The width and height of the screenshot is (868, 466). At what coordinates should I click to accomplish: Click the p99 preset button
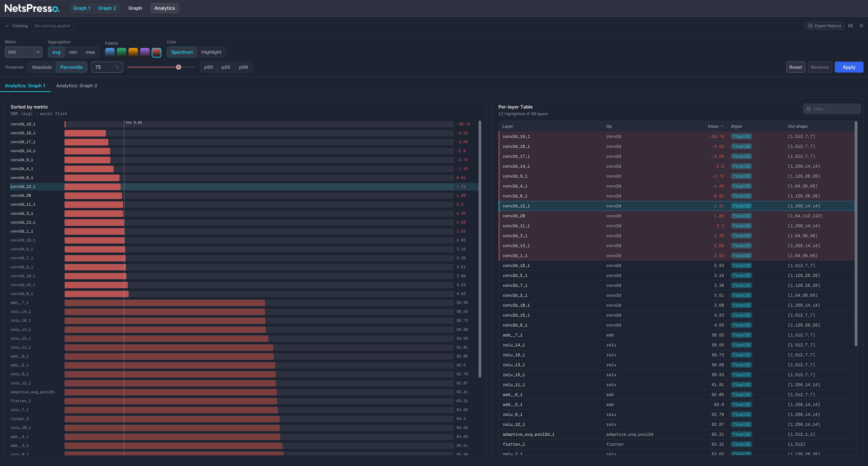point(243,67)
